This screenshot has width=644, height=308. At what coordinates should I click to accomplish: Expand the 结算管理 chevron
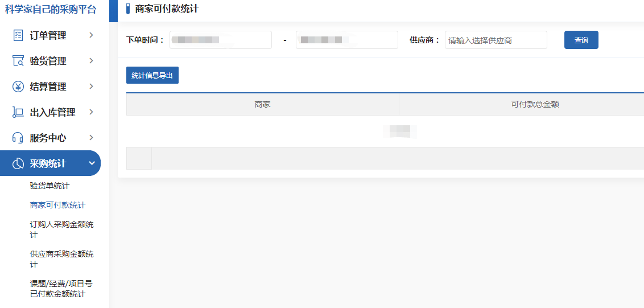(x=92, y=87)
